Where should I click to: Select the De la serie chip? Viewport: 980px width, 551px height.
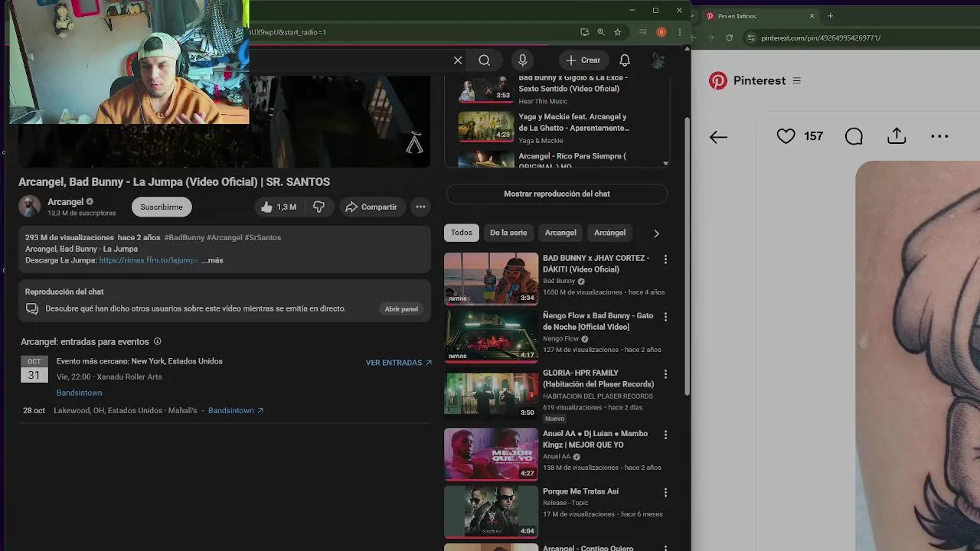click(508, 233)
